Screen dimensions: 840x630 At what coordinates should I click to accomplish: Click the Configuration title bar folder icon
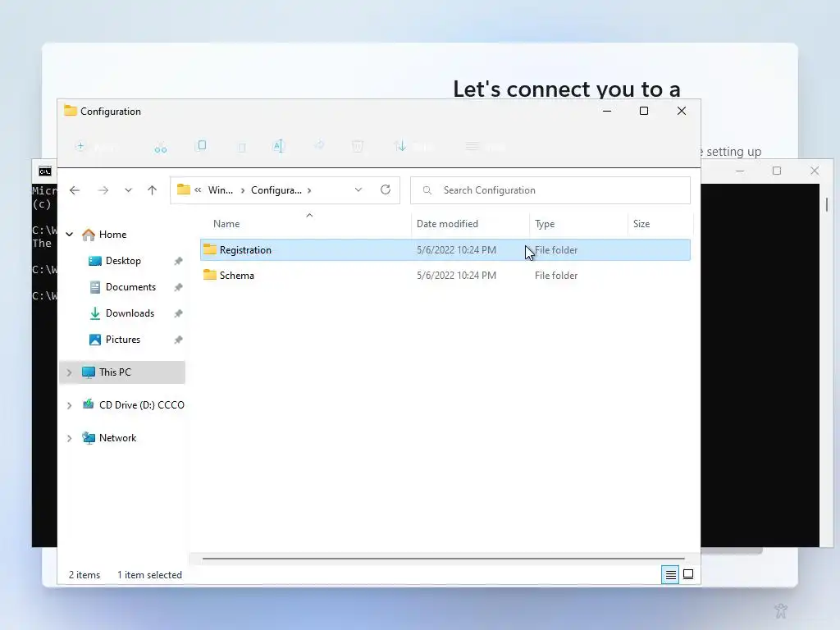(x=71, y=111)
